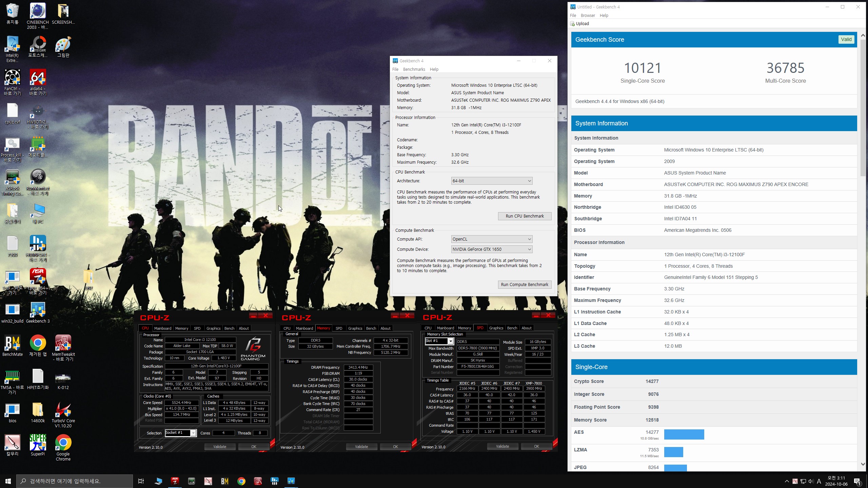
Task: Open About tab in middle CPU-Z window
Action: tap(386, 328)
